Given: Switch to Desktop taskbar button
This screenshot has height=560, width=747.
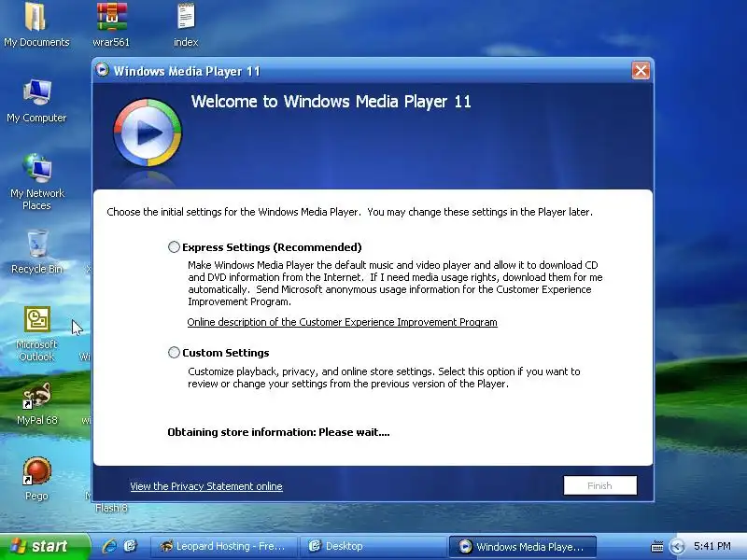Looking at the screenshot, I should (x=373, y=546).
